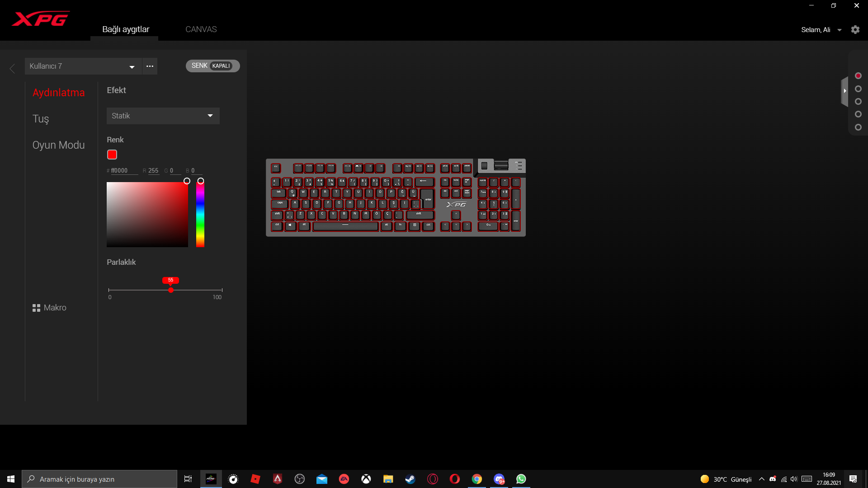Open the Makro grid icon
Image resolution: width=868 pixels, height=488 pixels.
coord(37,308)
